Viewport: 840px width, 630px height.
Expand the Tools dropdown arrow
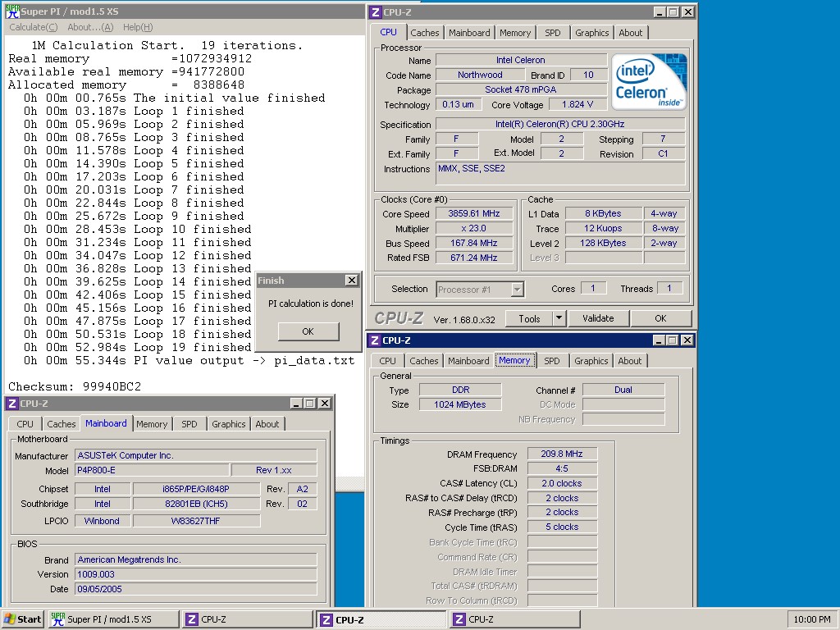click(x=559, y=319)
